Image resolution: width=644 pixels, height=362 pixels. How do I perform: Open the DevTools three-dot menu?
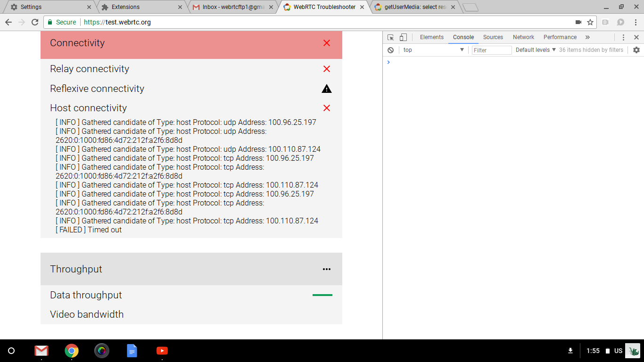pyautogui.click(x=623, y=37)
